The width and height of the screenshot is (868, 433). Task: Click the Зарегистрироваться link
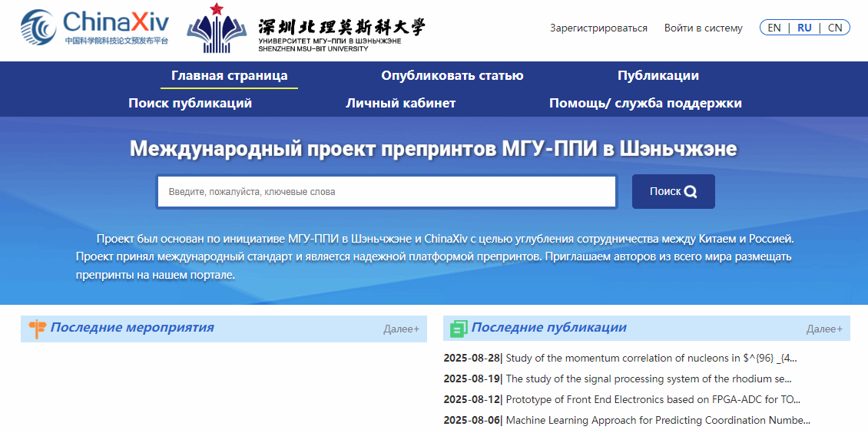[x=598, y=28]
